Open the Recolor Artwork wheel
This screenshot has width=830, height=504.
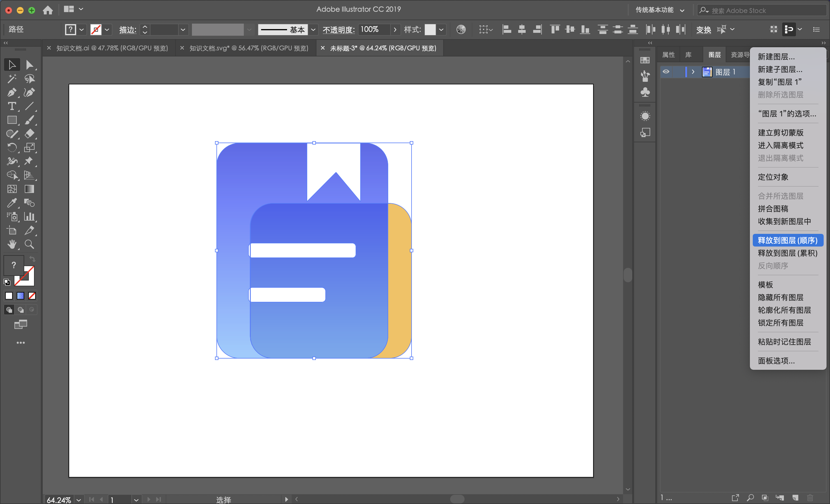tap(461, 30)
